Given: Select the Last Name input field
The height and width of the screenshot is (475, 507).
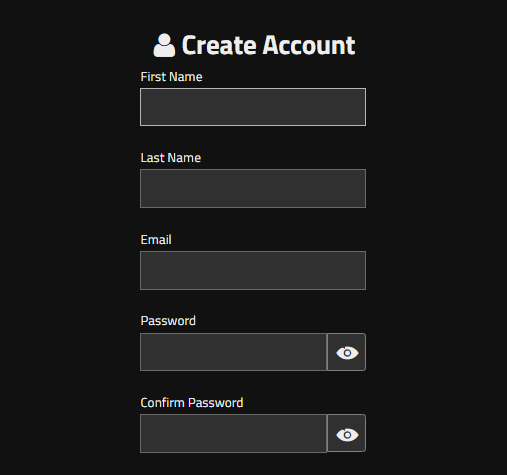Looking at the screenshot, I should [x=253, y=188].
